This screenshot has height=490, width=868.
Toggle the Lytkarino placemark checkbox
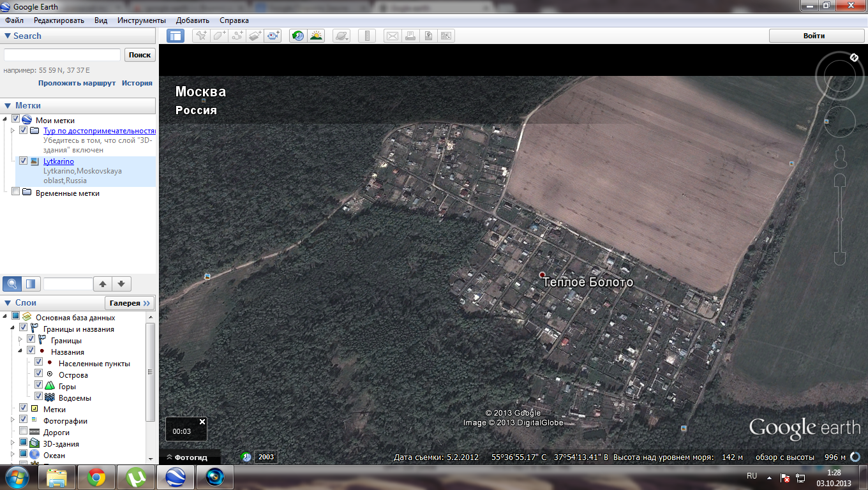(x=23, y=161)
